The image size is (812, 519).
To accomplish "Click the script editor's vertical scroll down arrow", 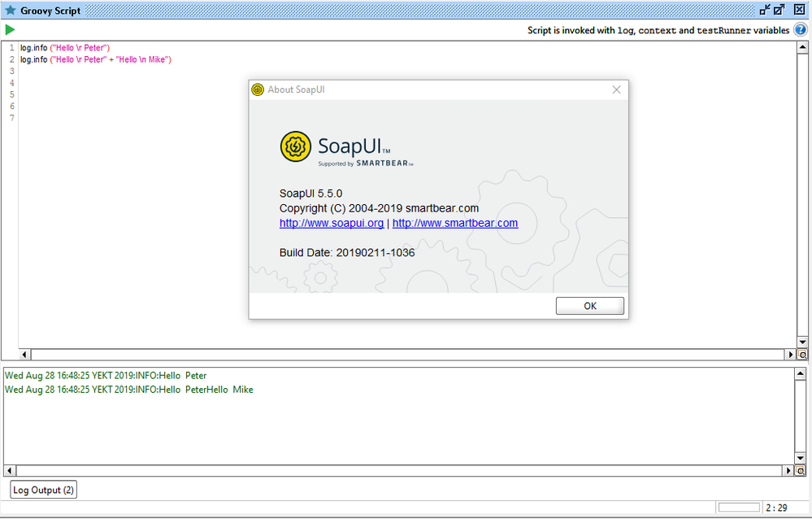I will pyautogui.click(x=802, y=342).
